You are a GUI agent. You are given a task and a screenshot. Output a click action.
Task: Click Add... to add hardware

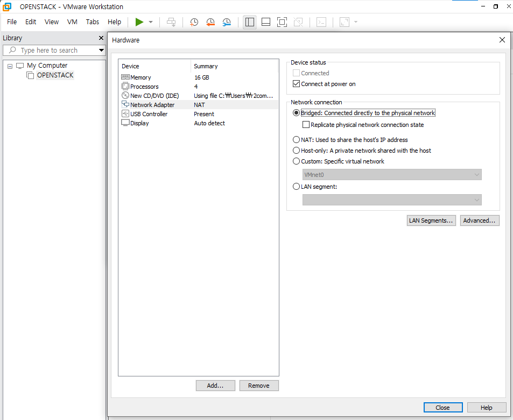(215, 386)
